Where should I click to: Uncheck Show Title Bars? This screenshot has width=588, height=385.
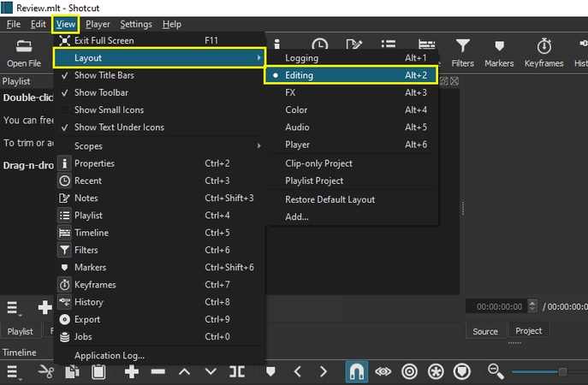pyautogui.click(x=160, y=75)
